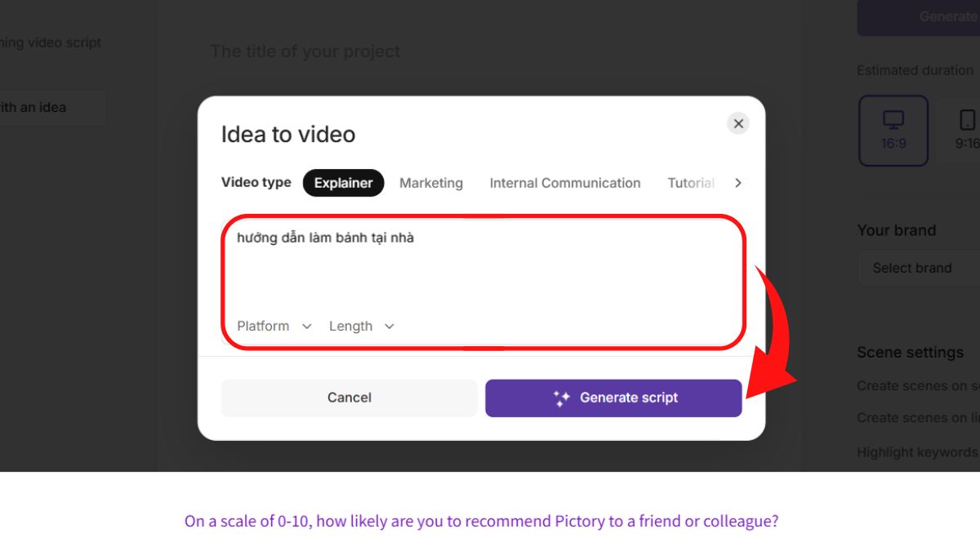Close the Idea to video dialog
This screenshot has width=980, height=551.
tap(737, 123)
